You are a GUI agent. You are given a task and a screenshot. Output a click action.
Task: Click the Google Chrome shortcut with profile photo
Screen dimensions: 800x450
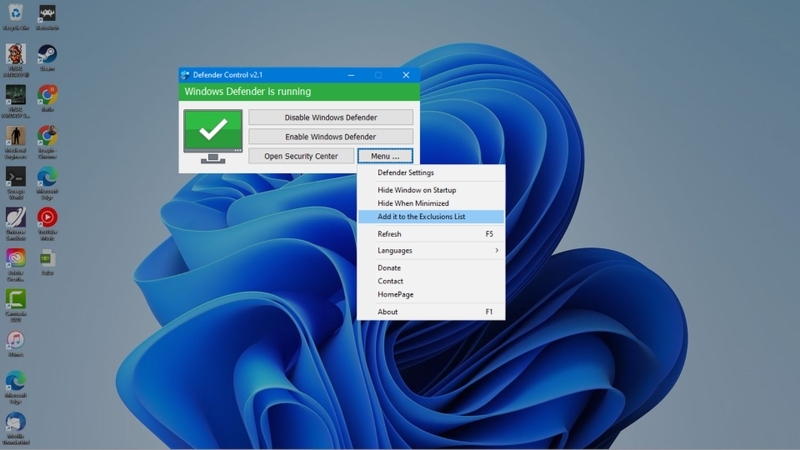click(47, 142)
